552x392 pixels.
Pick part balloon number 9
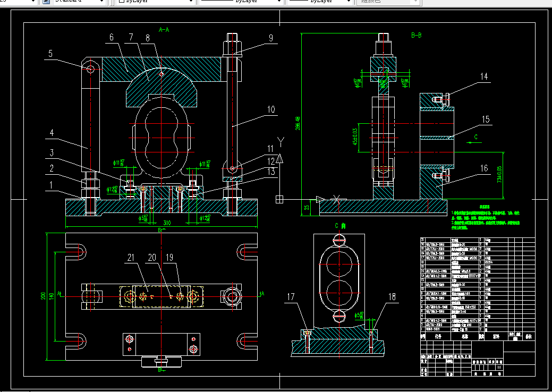pos(271,38)
